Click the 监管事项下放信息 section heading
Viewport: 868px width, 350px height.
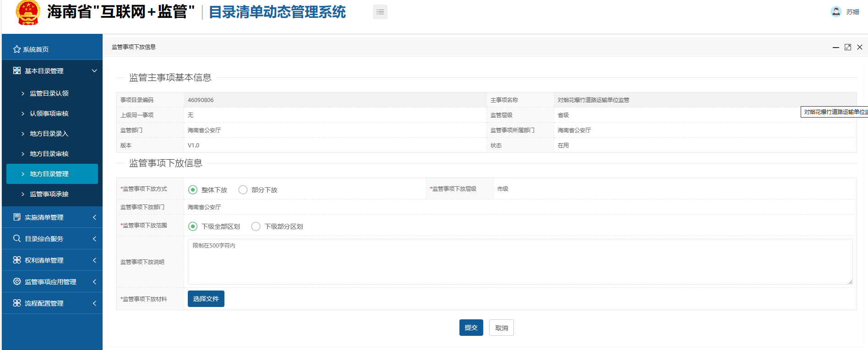[x=166, y=163]
